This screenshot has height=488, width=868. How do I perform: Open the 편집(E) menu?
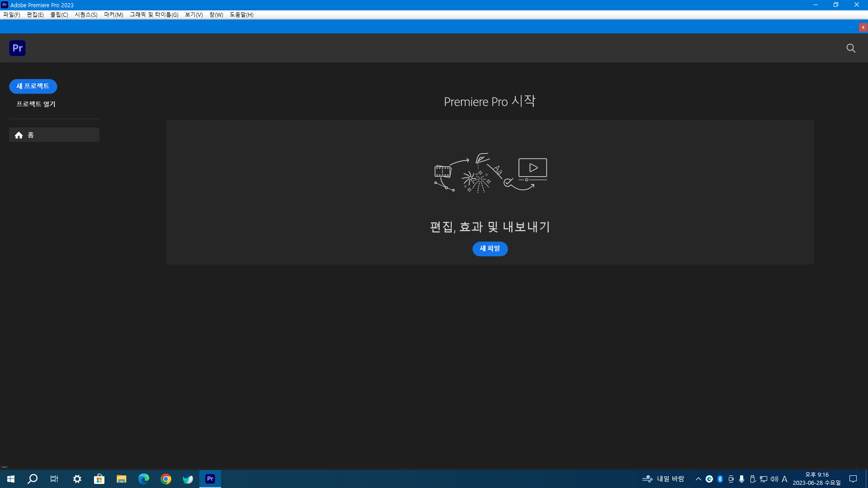tap(35, 14)
